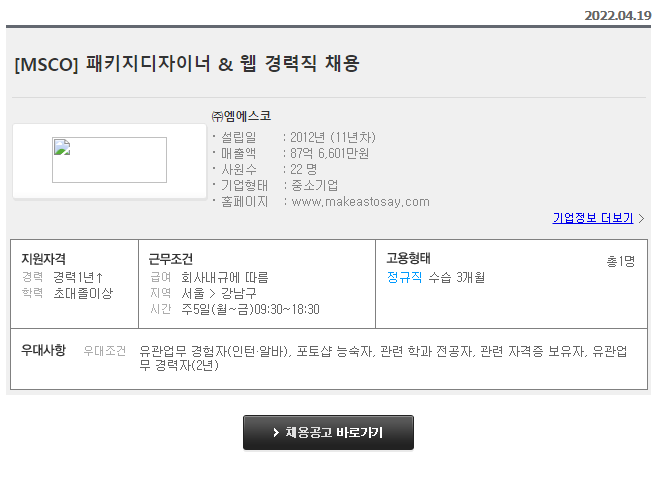Image resolution: width=659 pixels, height=487 pixels.
Task: Click the homepage URL www.makeastosay.com
Action: pyautogui.click(x=360, y=201)
